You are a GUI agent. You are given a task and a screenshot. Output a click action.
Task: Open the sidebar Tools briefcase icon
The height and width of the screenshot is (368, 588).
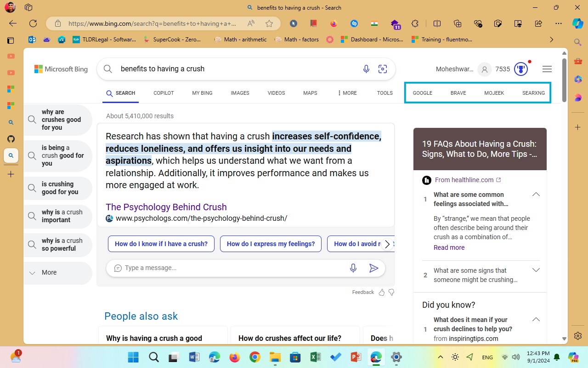pyautogui.click(x=578, y=61)
